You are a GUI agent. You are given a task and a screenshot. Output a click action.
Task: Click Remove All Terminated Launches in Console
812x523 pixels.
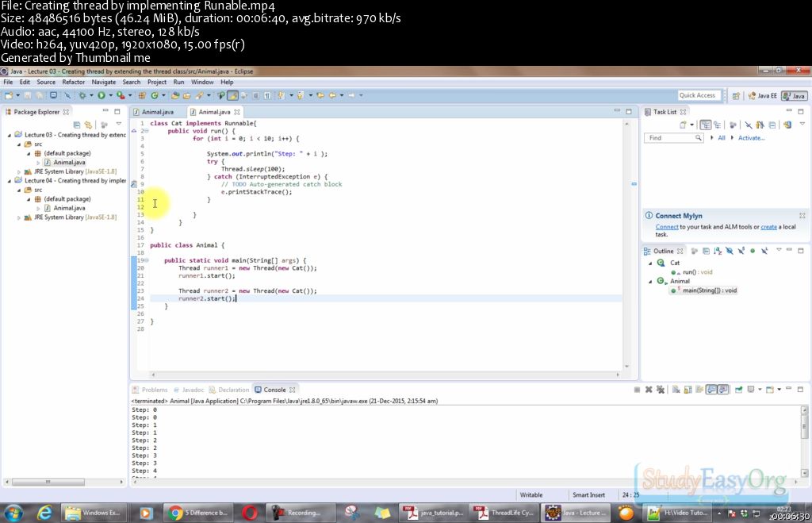pos(661,390)
